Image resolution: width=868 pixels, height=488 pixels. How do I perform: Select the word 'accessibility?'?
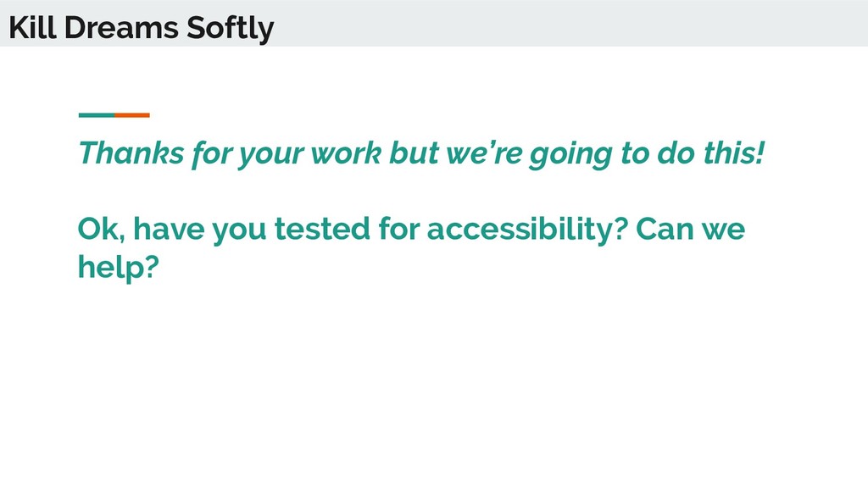(527, 230)
